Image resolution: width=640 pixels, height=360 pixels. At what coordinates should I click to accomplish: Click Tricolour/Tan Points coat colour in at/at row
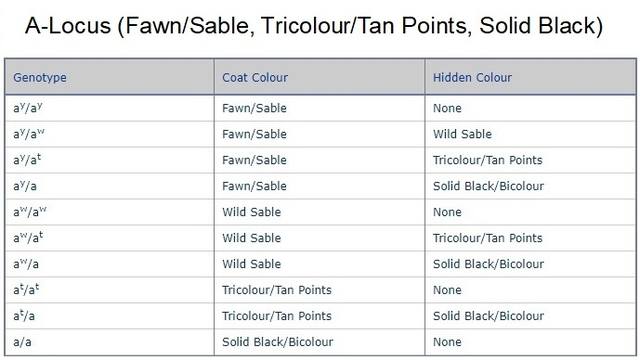point(277,290)
